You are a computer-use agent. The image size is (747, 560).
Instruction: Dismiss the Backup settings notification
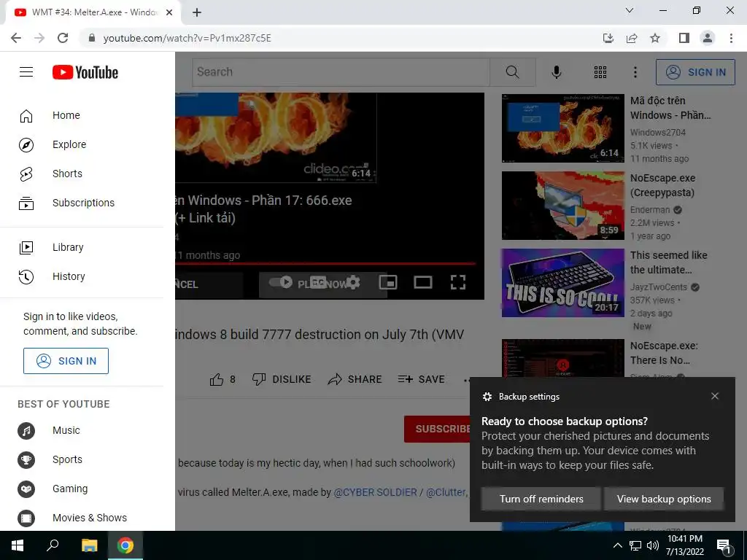tap(715, 396)
